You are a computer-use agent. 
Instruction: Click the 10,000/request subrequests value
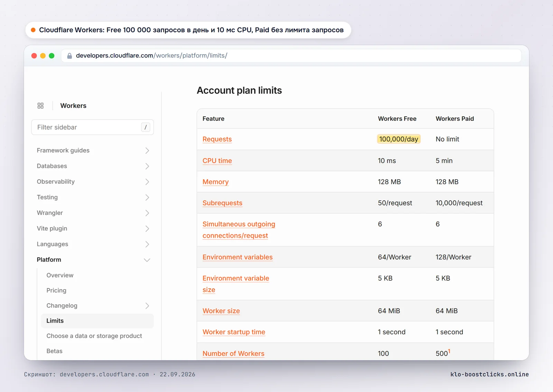(459, 203)
